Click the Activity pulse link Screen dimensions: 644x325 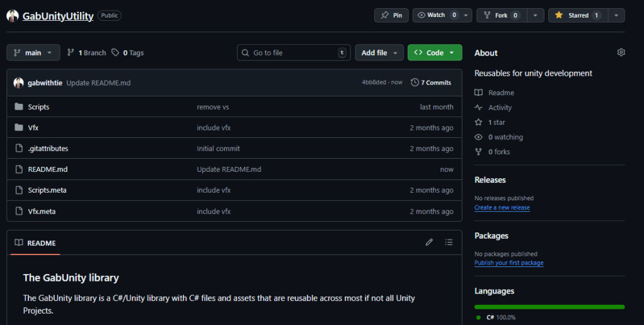pos(500,108)
